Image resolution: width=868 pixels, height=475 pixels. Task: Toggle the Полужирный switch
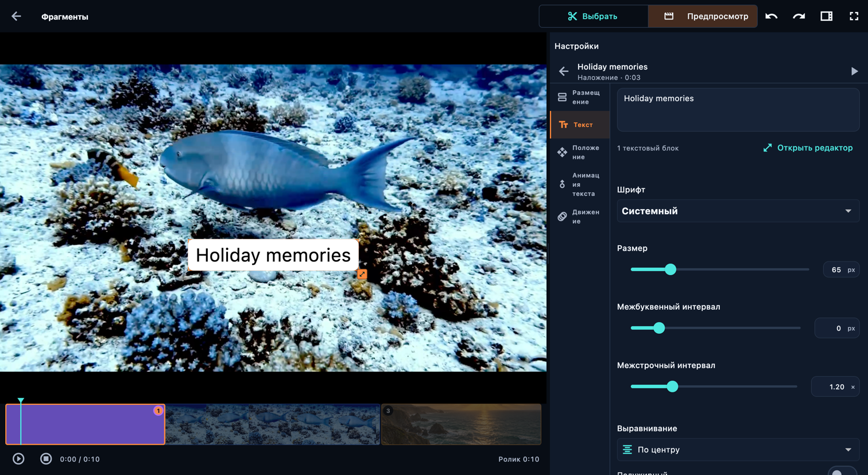point(842,472)
